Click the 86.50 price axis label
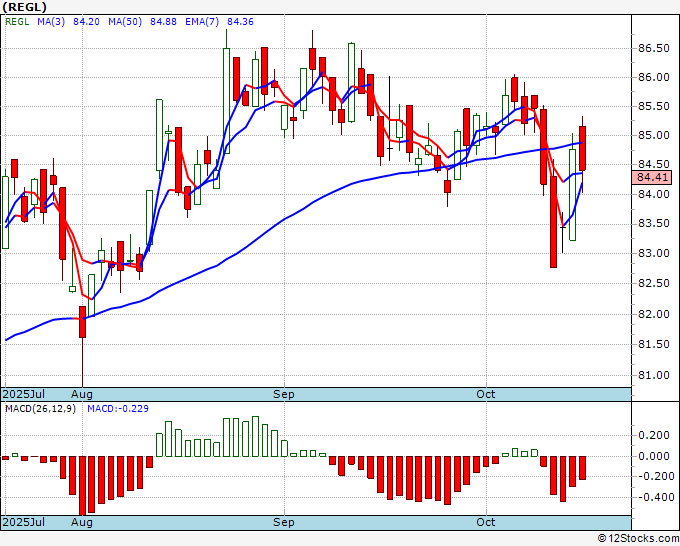Image resolution: width=680 pixels, height=546 pixels. [x=654, y=48]
